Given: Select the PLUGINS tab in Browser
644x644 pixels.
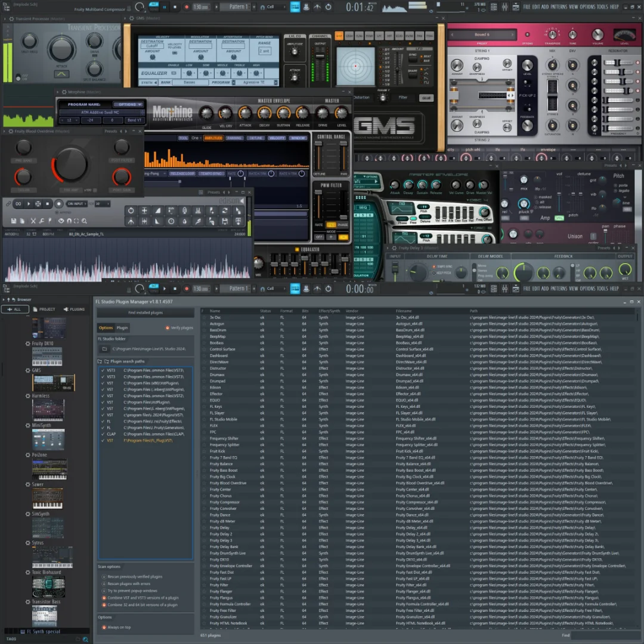Looking at the screenshot, I should 74,309.
